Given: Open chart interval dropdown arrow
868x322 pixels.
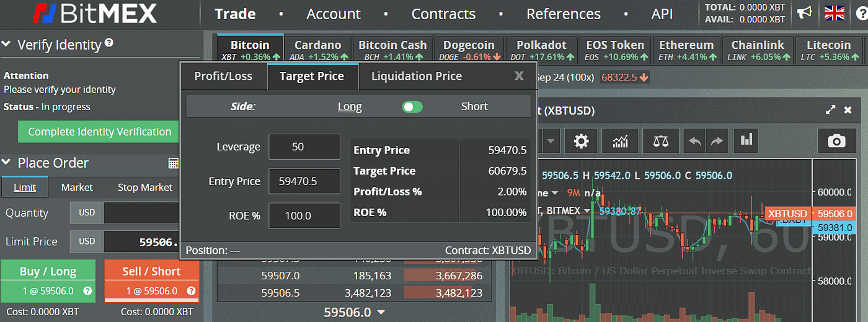Looking at the screenshot, I should coord(551,141).
